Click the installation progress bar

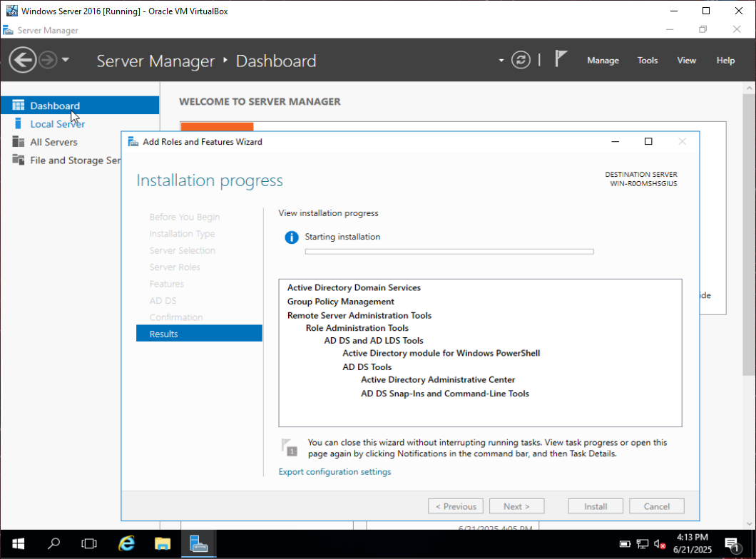coord(449,252)
